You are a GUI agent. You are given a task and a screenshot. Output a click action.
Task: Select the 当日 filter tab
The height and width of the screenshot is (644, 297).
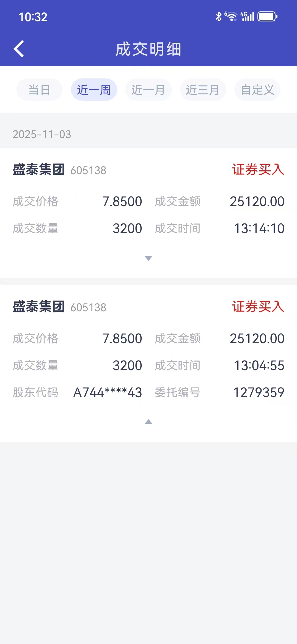(39, 90)
